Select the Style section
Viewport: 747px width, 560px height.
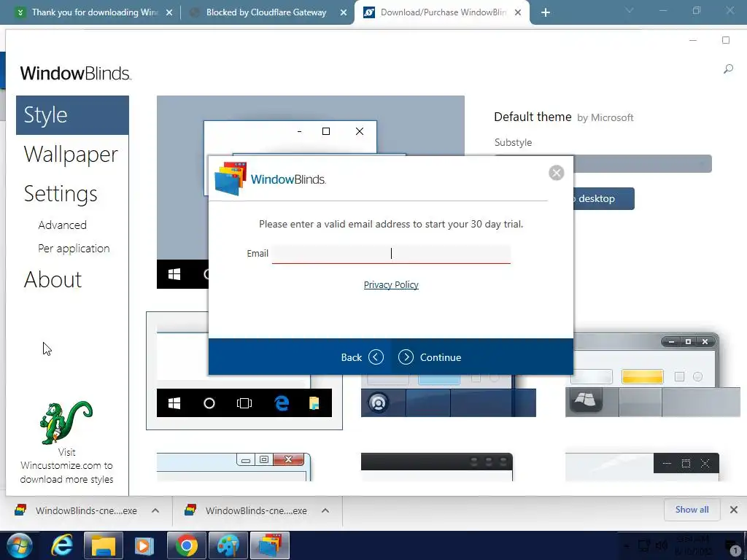pos(72,114)
